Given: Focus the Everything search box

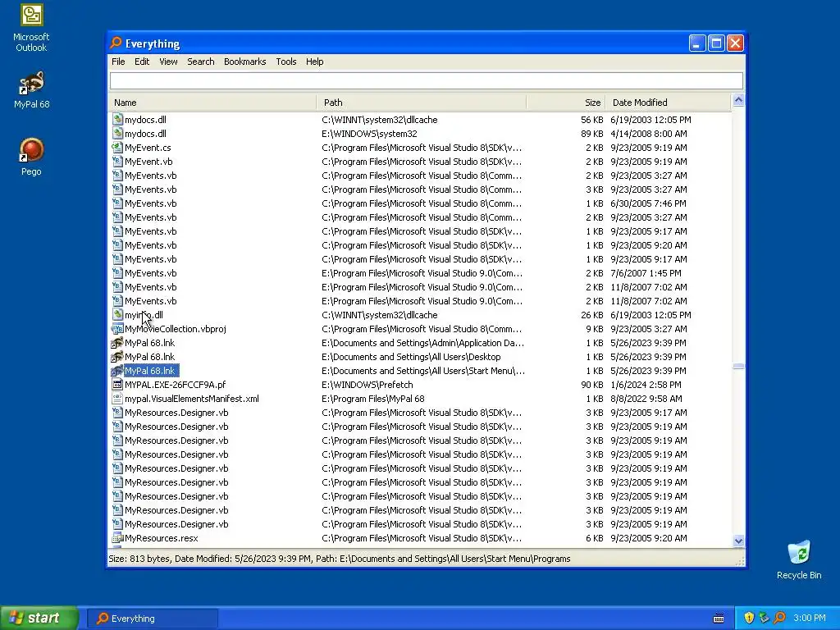Looking at the screenshot, I should pyautogui.click(x=426, y=81).
